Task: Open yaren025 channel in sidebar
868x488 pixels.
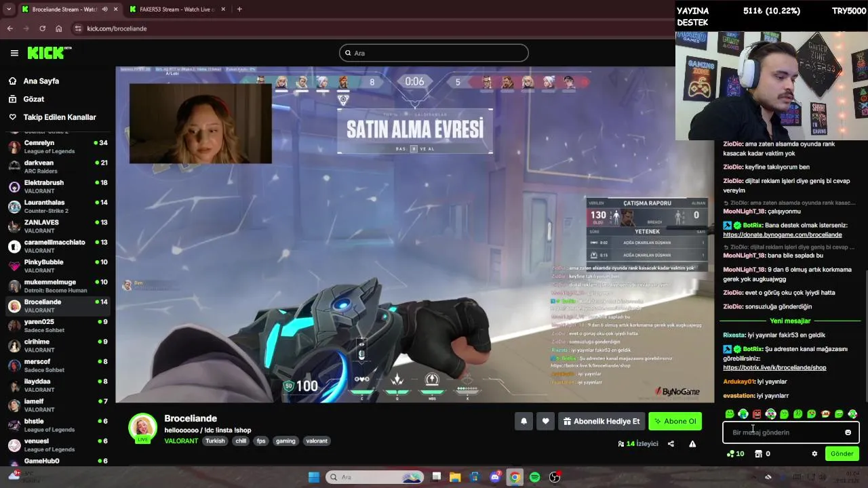Action: tap(58, 325)
